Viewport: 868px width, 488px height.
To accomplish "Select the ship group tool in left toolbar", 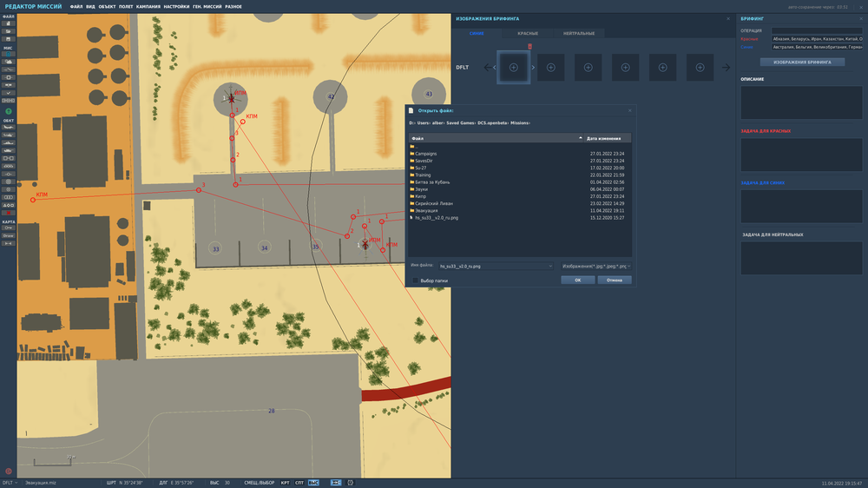I will tap(9, 142).
